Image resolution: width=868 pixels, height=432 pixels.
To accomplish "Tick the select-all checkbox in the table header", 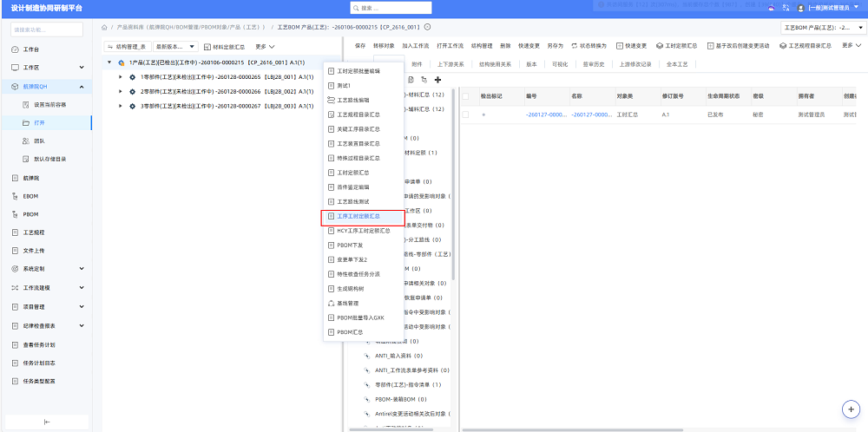I will [x=465, y=96].
